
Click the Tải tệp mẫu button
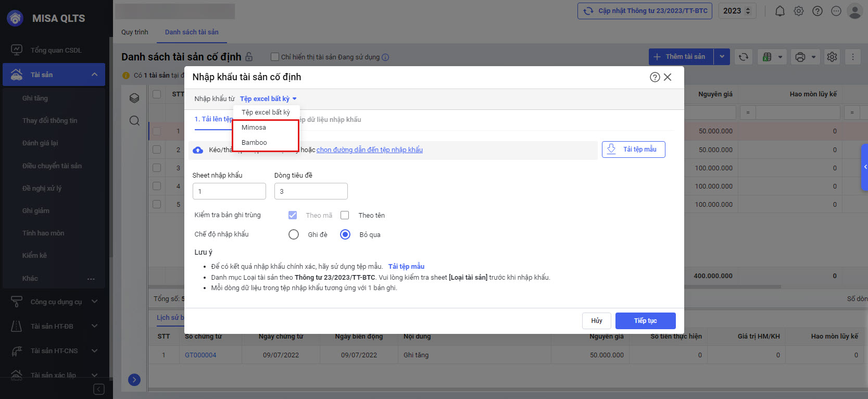[x=633, y=149]
